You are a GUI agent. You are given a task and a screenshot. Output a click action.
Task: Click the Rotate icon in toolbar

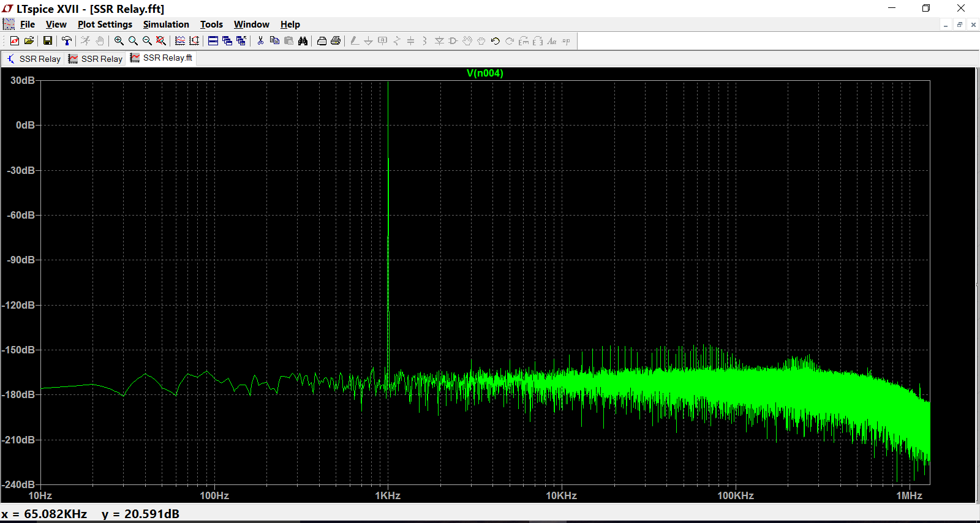tap(524, 41)
